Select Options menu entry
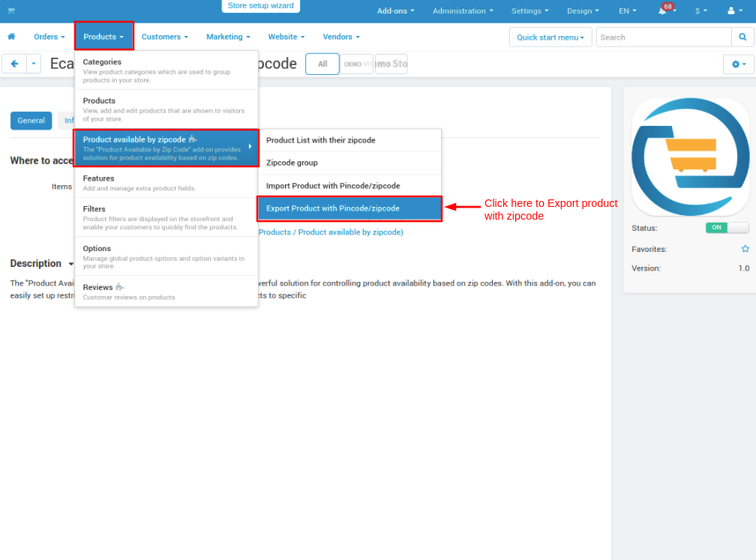This screenshot has width=756, height=560. pos(166,256)
